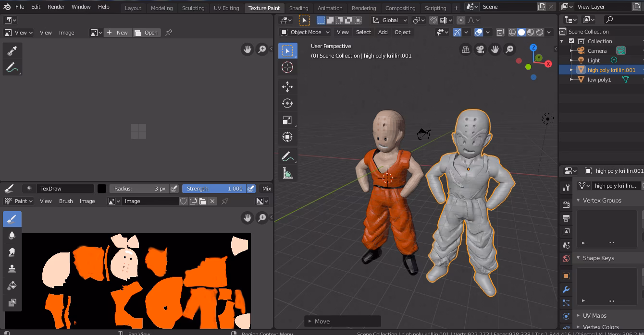Select the Draw brush tool in paint editor
This screenshot has height=335, width=644.
click(12, 219)
